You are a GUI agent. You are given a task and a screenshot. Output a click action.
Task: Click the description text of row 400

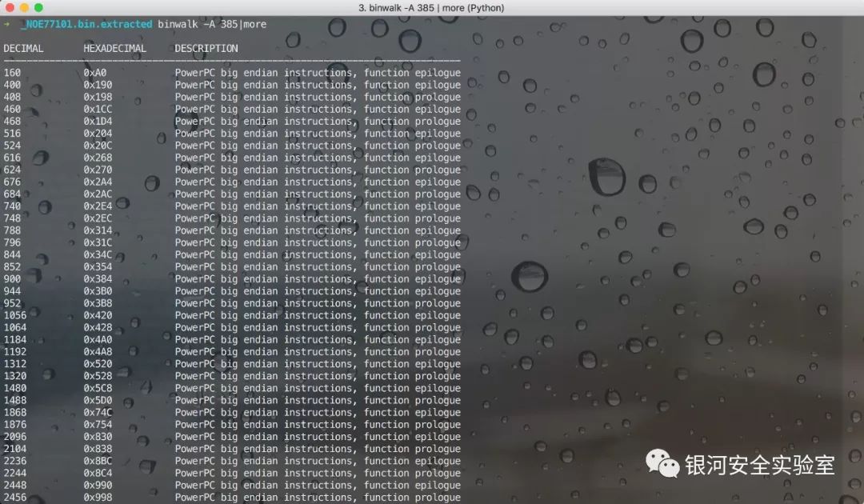(x=318, y=85)
